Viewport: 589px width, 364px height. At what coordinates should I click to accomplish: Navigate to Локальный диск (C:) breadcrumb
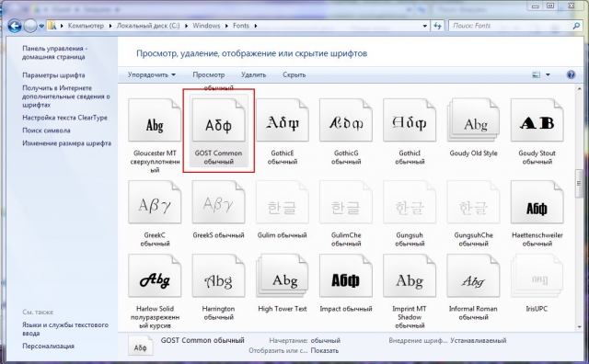click(148, 26)
